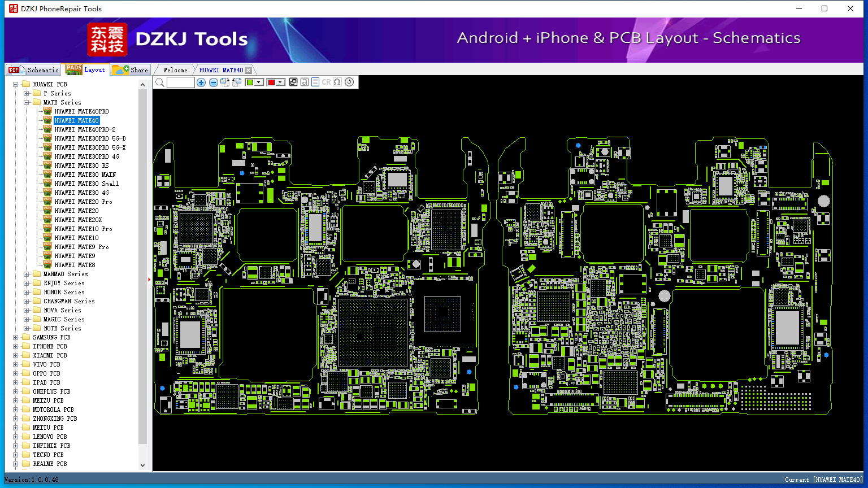The height and width of the screenshot is (488, 868).
Task: Switch to the Schematic tab
Action: 33,70
